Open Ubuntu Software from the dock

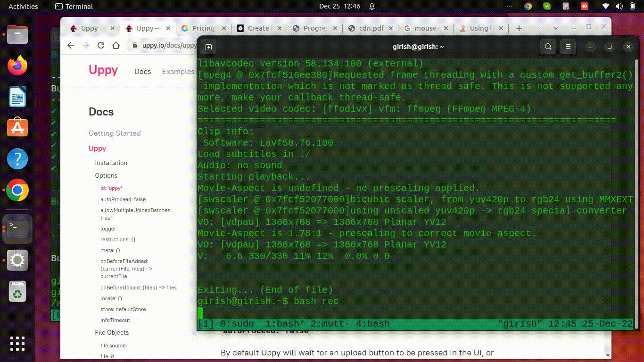coord(17,128)
